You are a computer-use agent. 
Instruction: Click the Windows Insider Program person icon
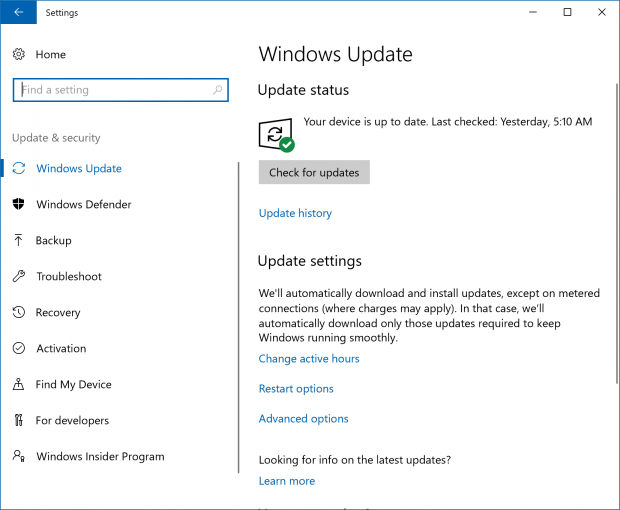pyautogui.click(x=19, y=456)
